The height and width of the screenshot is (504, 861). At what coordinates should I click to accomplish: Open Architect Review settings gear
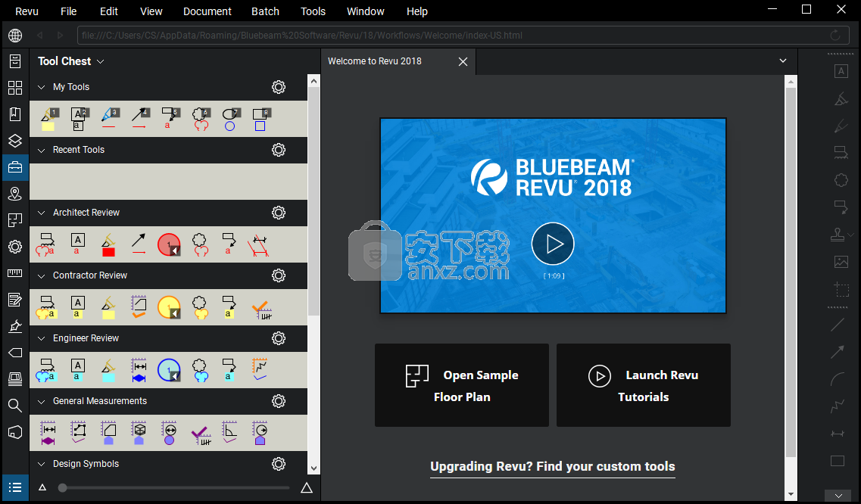[279, 213]
